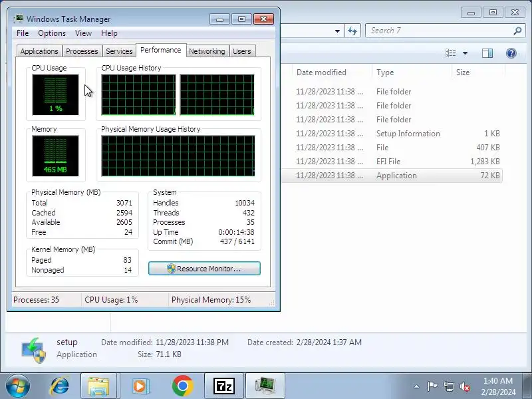This screenshot has width=532, height=399.
Task: Click the Physical Memory Usage History graph
Action: point(178,156)
